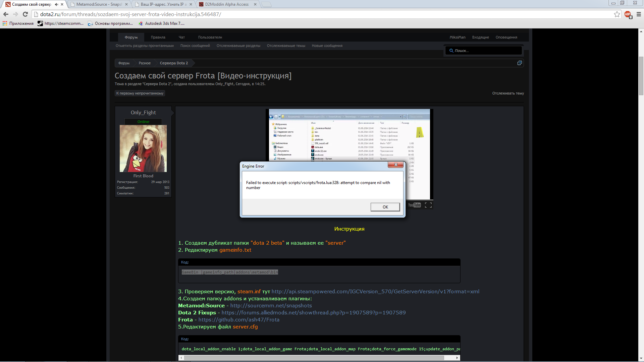The image size is (644, 362).
Task: Click the YouTube logo on video
Action: point(414,205)
